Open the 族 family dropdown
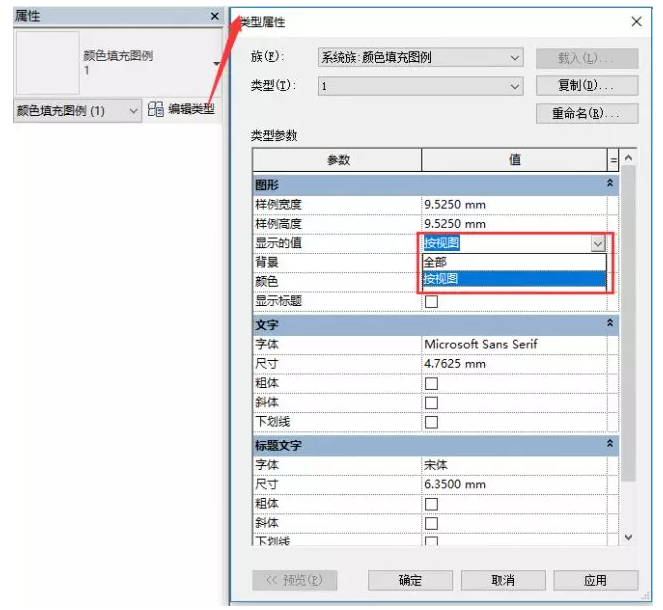The image size is (663, 610). click(420, 58)
